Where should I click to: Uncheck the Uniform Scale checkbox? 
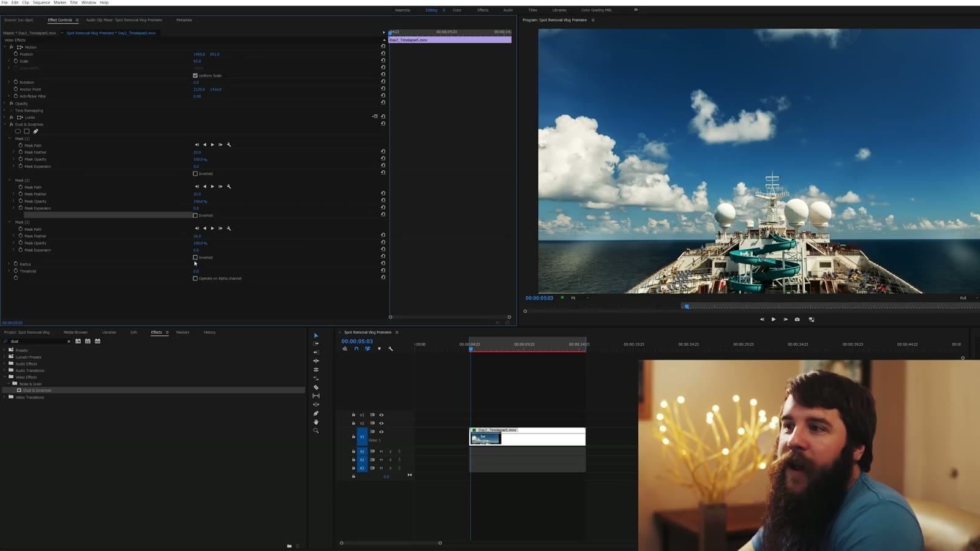tap(195, 75)
